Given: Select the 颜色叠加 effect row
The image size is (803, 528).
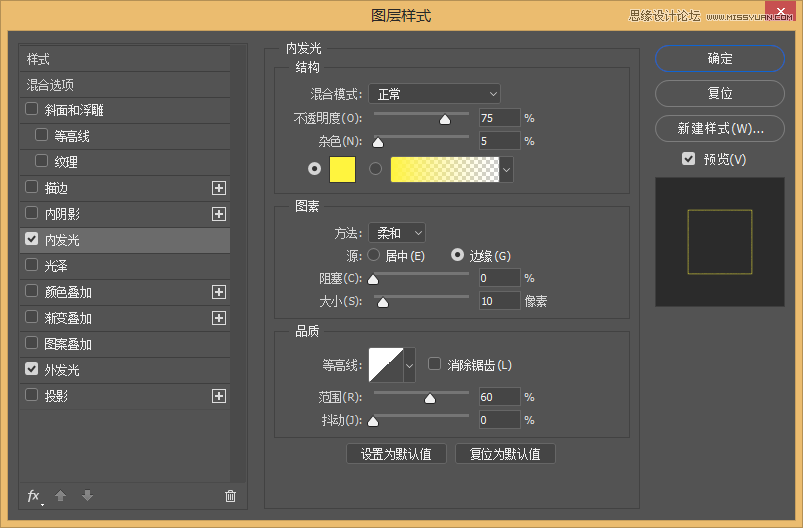Looking at the screenshot, I should pyautogui.click(x=125, y=292).
